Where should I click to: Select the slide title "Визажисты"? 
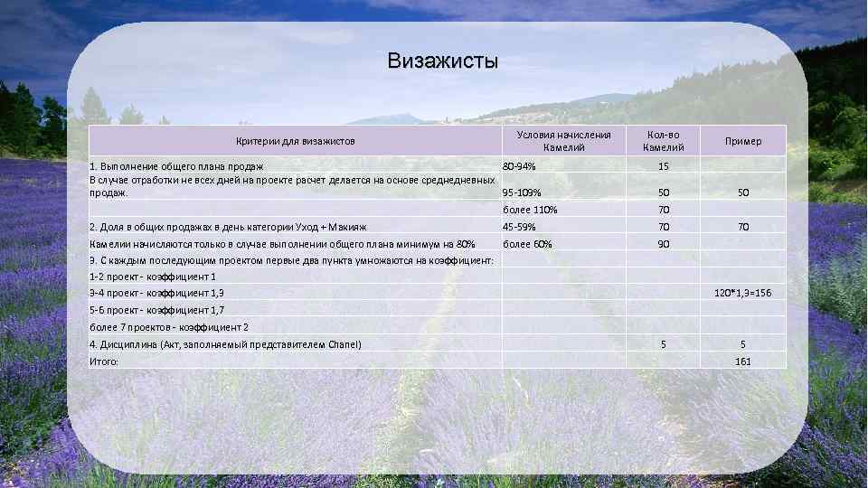(x=442, y=61)
